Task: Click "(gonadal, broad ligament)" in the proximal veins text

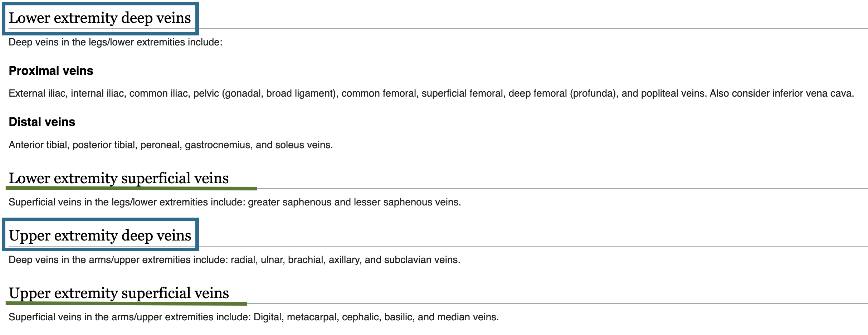Action: point(280,93)
